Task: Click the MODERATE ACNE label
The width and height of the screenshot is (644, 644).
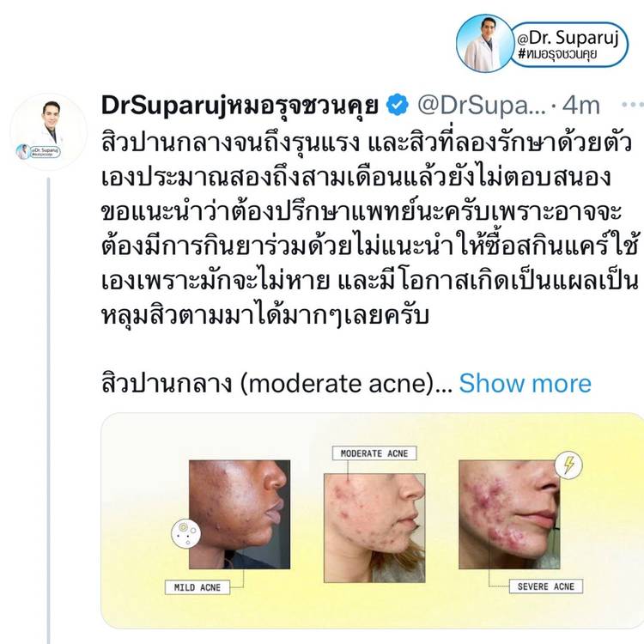Action: pyautogui.click(x=374, y=453)
